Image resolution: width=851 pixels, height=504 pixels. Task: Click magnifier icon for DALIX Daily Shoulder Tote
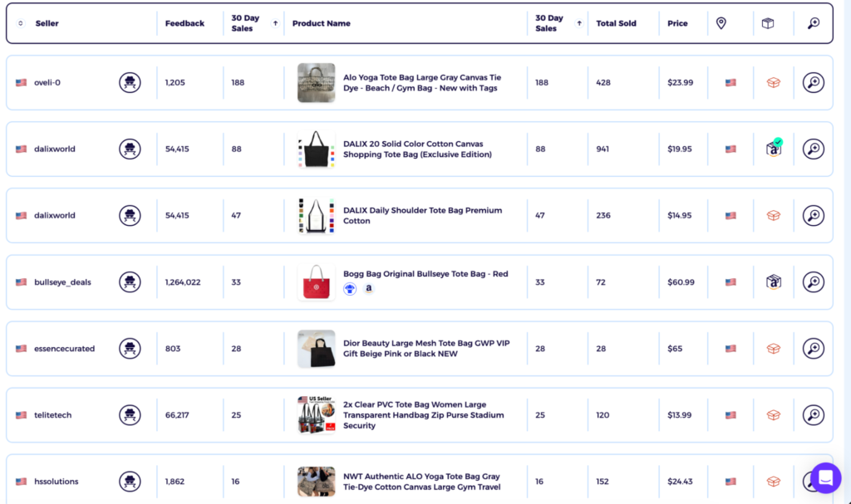813,215
